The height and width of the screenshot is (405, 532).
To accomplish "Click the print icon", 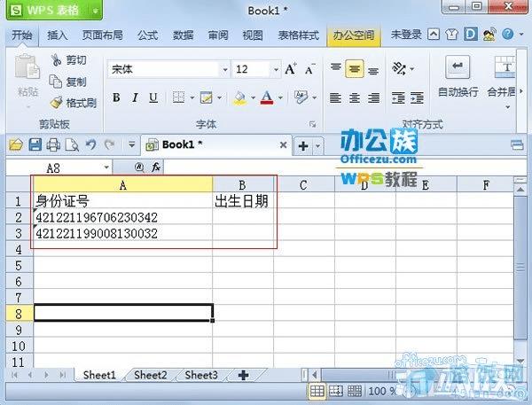I will (53, 145).
